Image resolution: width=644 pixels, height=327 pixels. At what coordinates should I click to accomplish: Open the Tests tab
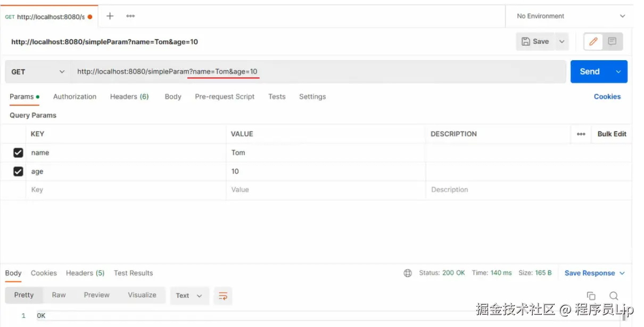[x=277, y=97]
